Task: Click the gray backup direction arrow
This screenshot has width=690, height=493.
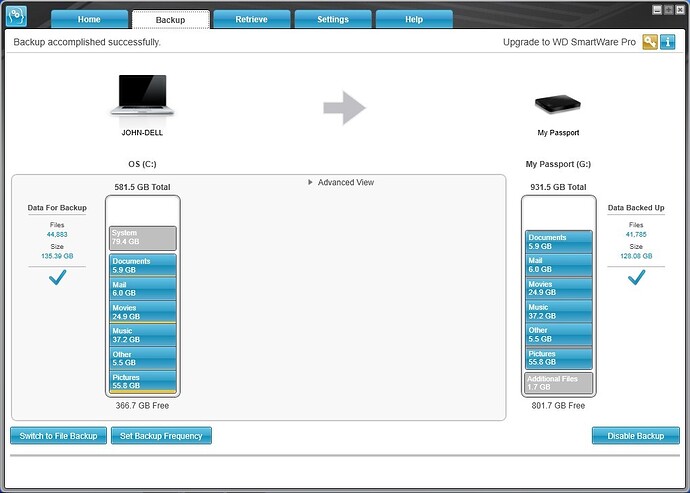Action: tap(345, 108)
